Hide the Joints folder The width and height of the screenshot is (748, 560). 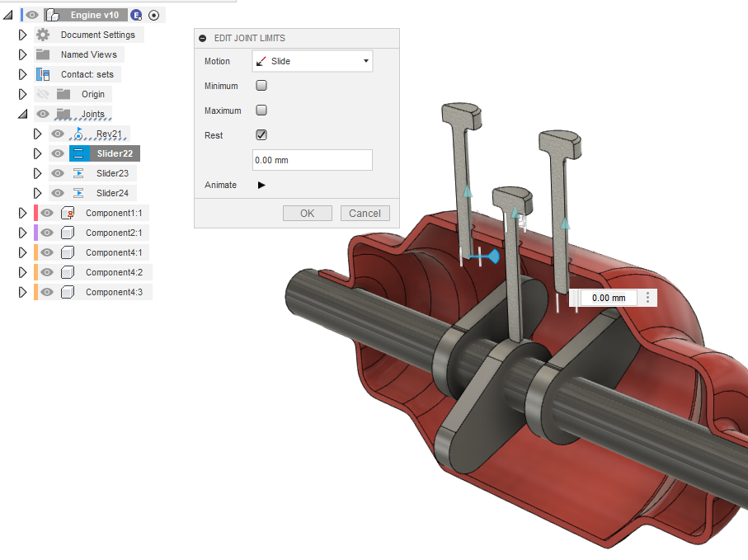pos(43,114)
